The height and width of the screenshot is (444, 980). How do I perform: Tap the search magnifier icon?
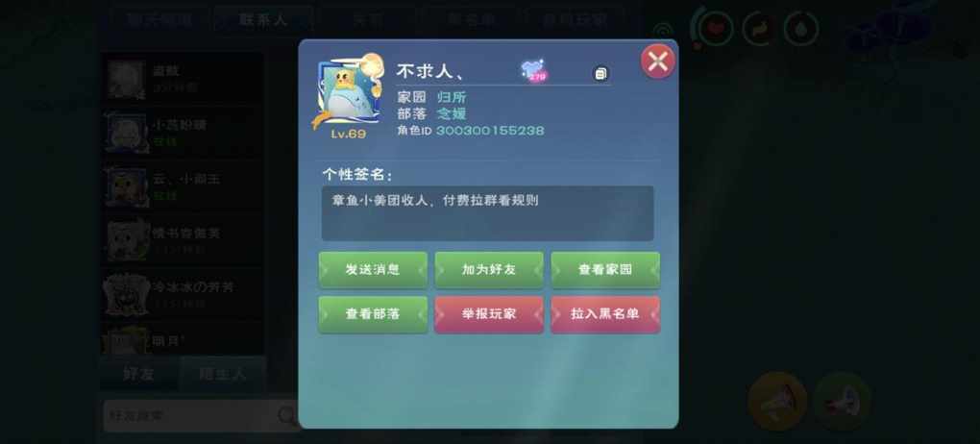click(x=287, y=415)
